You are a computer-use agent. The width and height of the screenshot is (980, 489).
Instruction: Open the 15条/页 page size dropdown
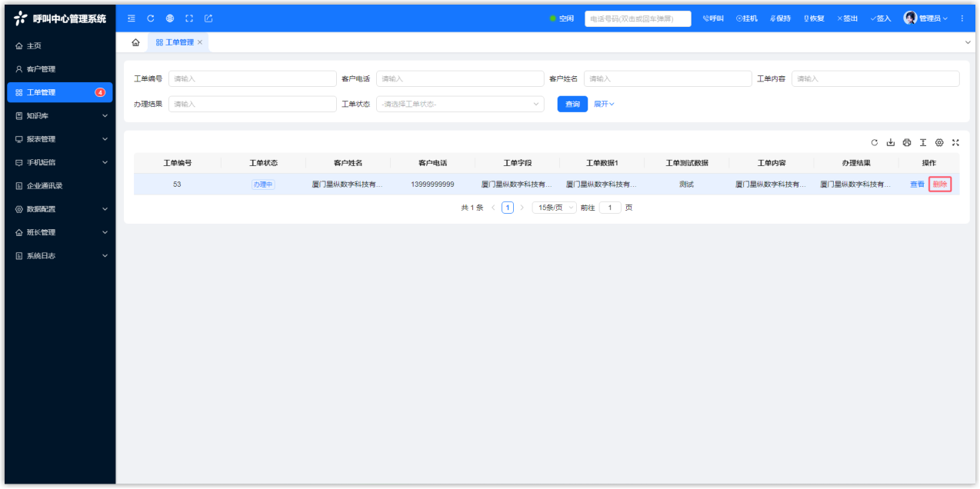[554, 208]
